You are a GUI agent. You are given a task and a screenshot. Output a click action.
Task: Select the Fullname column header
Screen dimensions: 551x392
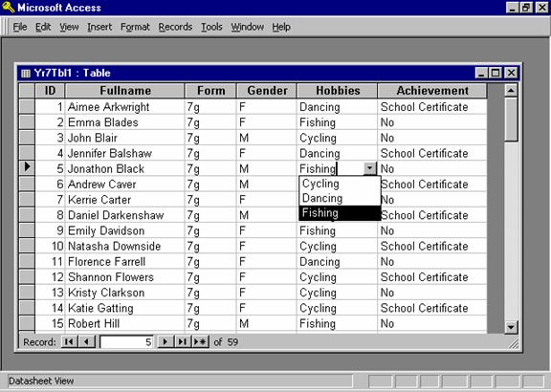pos(125,90)
